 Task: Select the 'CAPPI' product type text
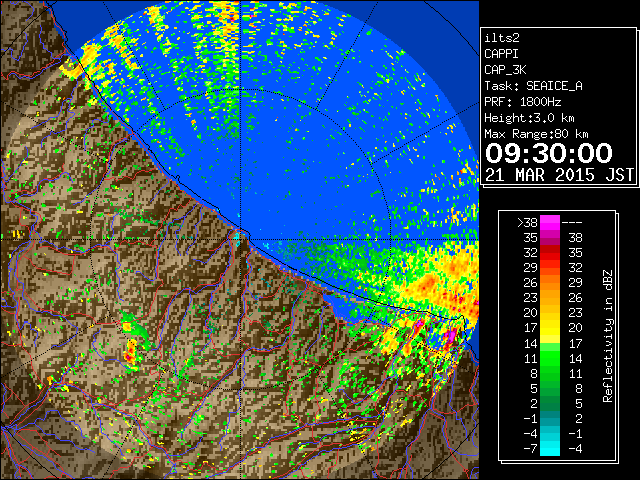click(x=501, y=54)
